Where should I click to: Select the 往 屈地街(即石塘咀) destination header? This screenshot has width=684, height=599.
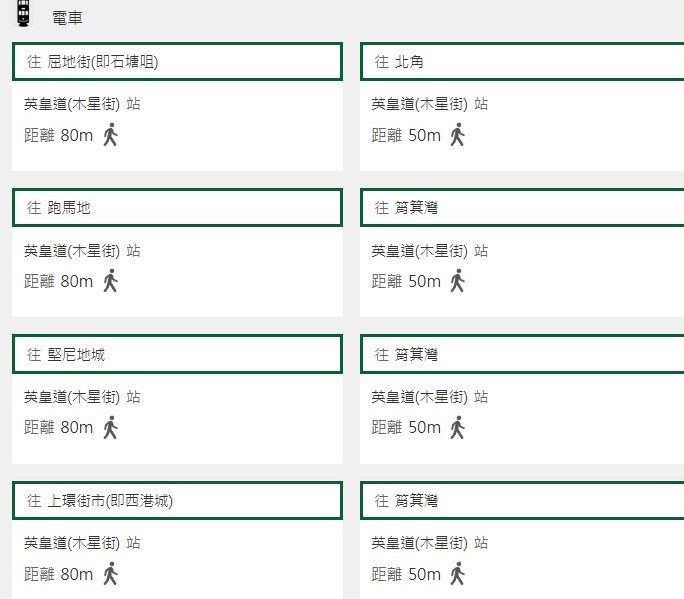click(178, 62)
